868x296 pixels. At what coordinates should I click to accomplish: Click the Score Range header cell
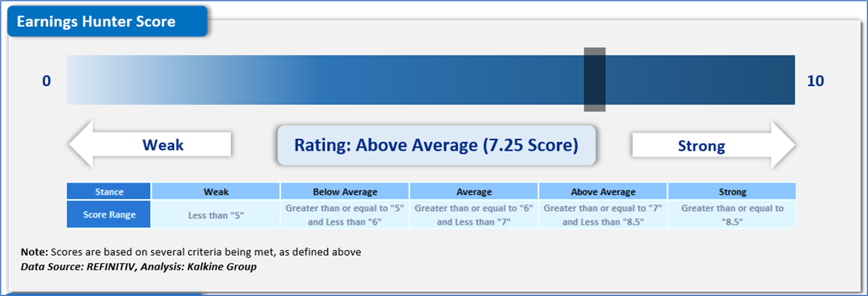coord(109,215)
